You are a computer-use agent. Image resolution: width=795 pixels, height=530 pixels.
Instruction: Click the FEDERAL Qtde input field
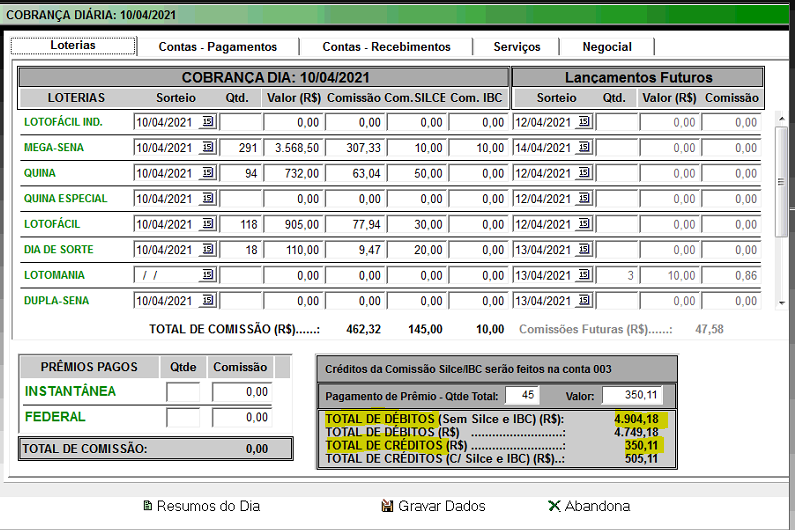pos(183,417)
